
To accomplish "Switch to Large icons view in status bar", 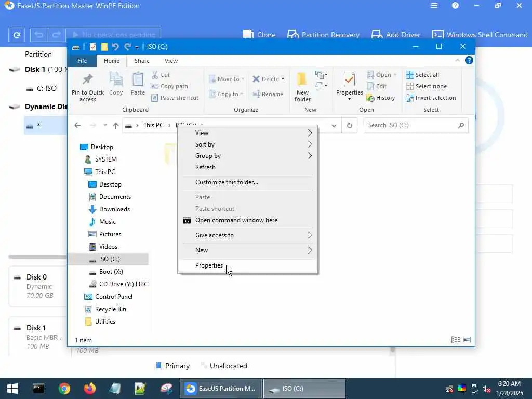I will coord(467,340).
